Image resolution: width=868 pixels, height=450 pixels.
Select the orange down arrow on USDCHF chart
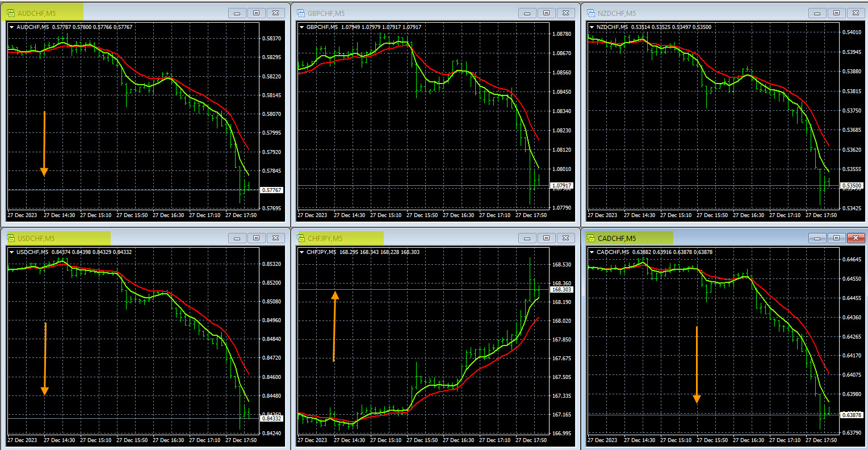[x=44, y=359]
